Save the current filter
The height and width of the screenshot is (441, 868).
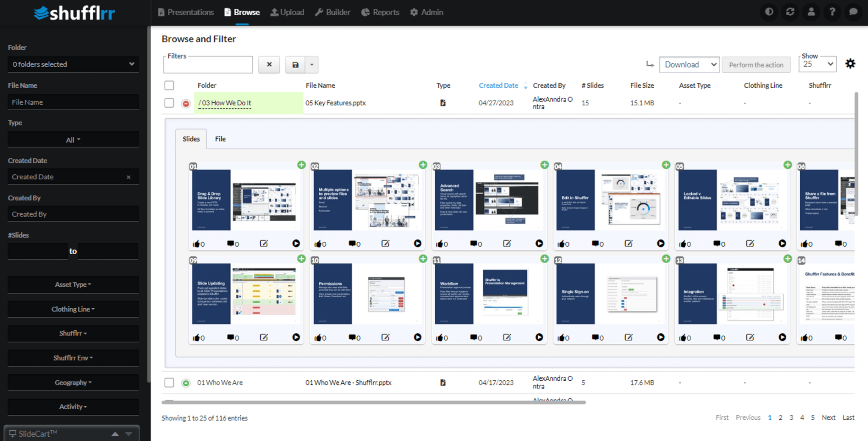point(296,64)
